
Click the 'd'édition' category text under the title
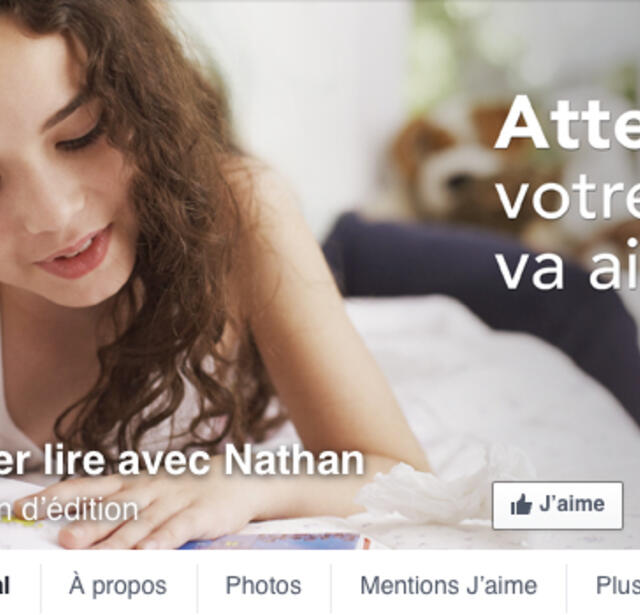(x=79, y=509)
